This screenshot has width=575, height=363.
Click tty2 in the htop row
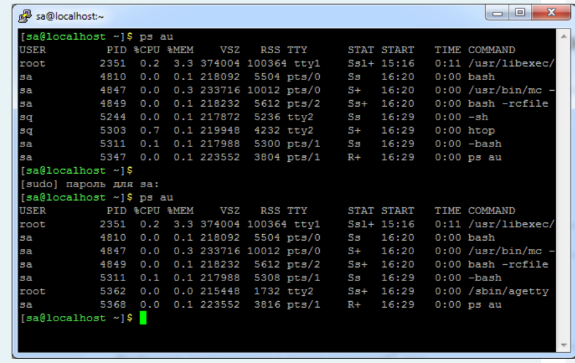click(300, 131)
